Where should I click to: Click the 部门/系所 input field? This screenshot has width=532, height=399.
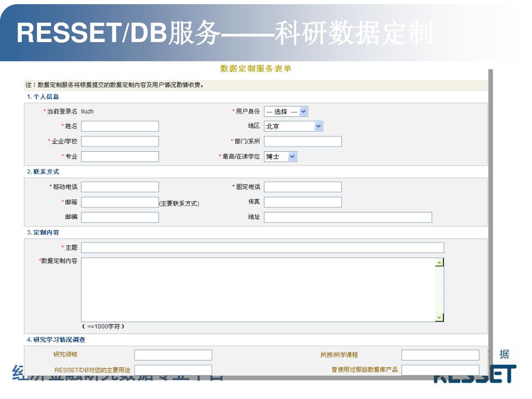pyautogui.click(x=303, y=141)
